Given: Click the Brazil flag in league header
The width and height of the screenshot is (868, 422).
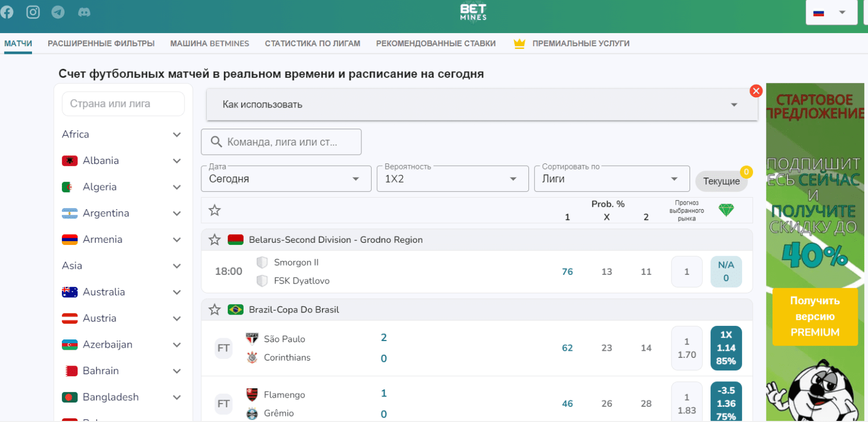Looking at the screenshot, I should [x=235, y=310].
